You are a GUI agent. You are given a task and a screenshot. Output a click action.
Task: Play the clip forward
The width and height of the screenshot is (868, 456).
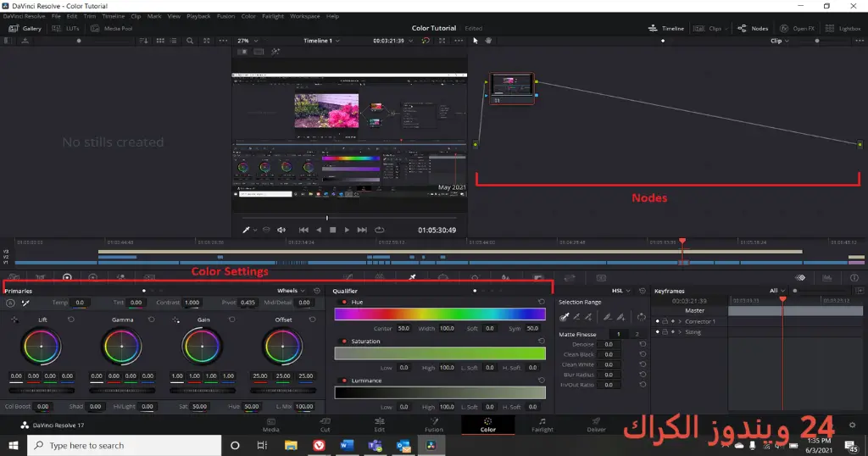coord(347,230)
